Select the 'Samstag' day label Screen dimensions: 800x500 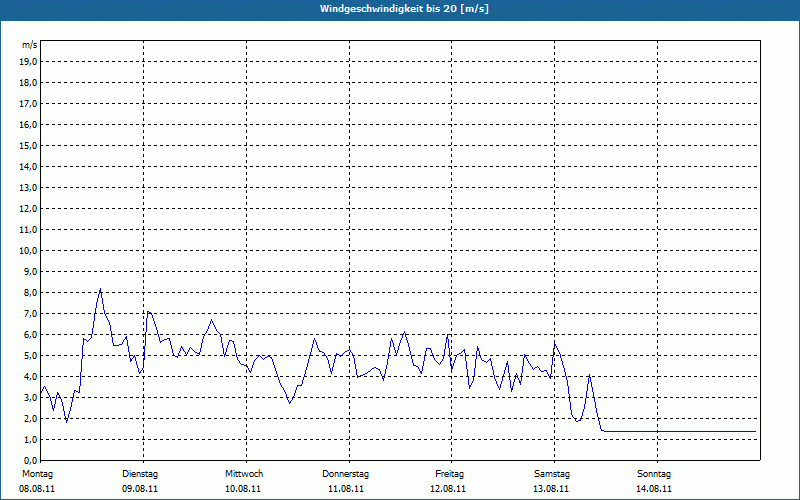click(x=552, y=474)
